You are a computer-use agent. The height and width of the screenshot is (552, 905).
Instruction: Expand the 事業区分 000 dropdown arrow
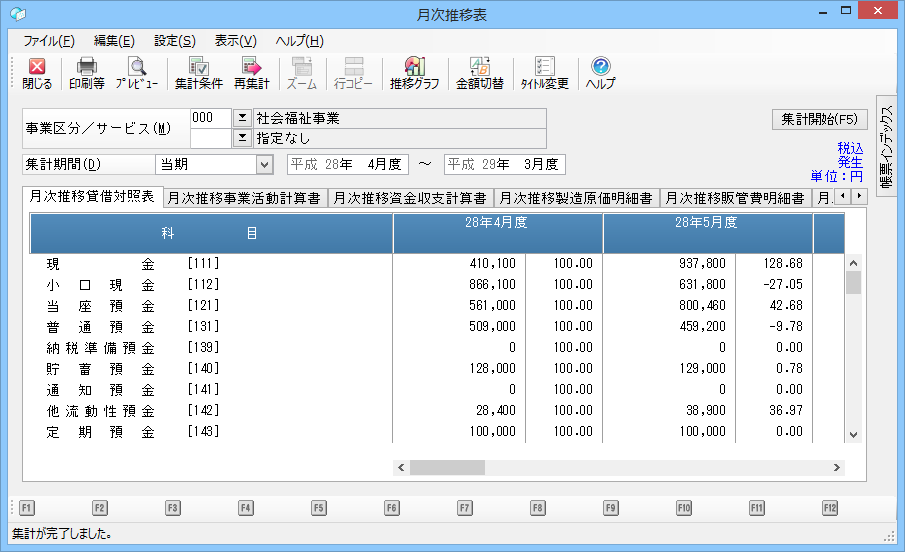241,118
